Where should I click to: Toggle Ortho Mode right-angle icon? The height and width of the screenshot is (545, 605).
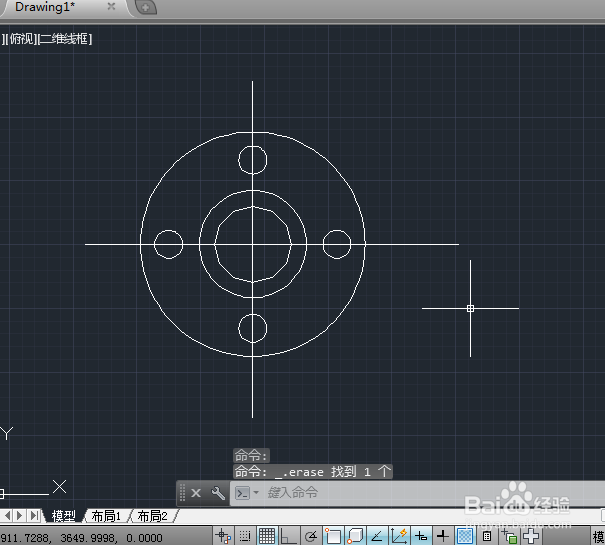pyautogui.click(x=288, y=536)
